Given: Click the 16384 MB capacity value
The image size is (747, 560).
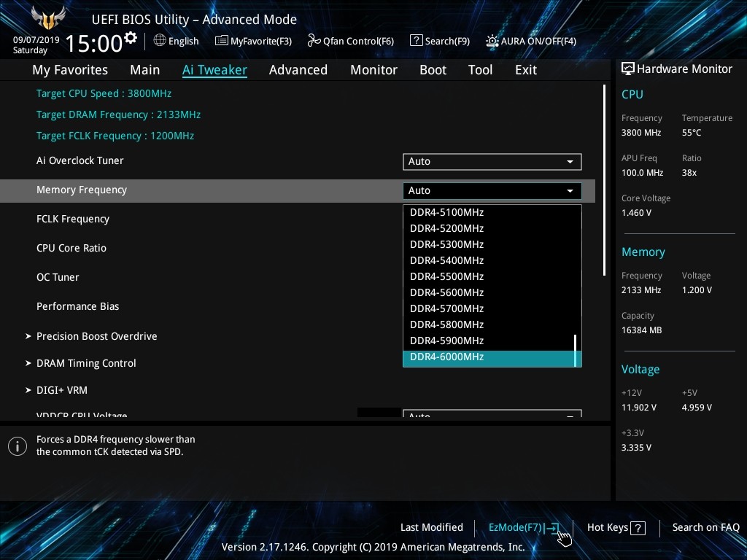Looking at the screenshot, I should [641, 330].
